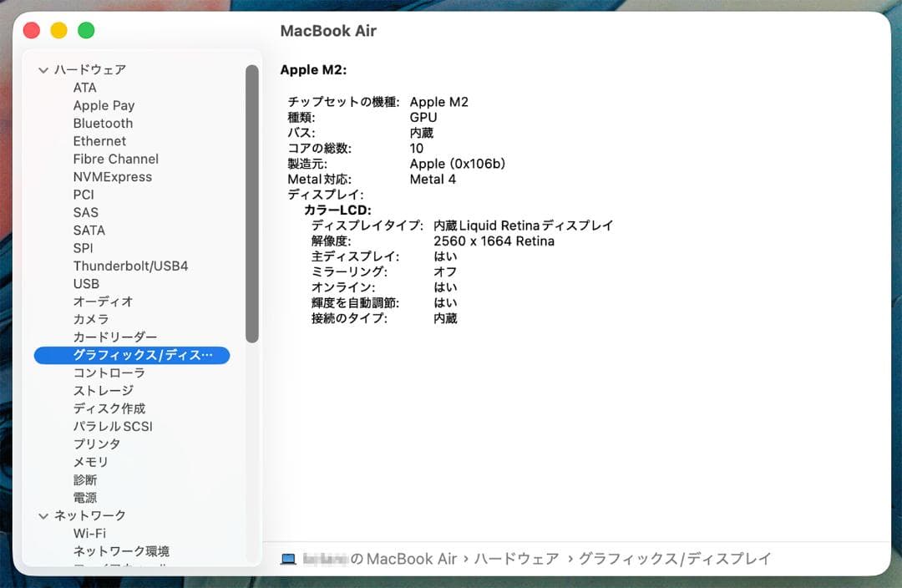This screenshot has height=588, width=902.
Task: Select Fibre Channel in the sidebar
Action: 115,159
